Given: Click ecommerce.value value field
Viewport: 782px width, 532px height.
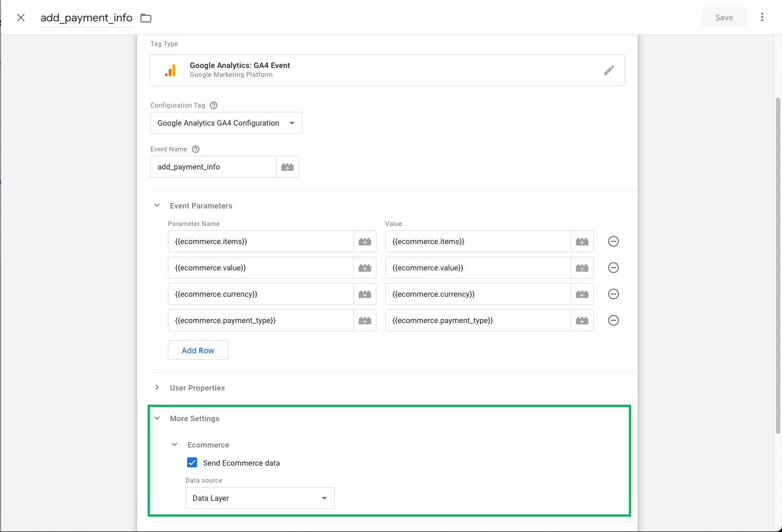Looking at the screenshot, I should (478, 268).
